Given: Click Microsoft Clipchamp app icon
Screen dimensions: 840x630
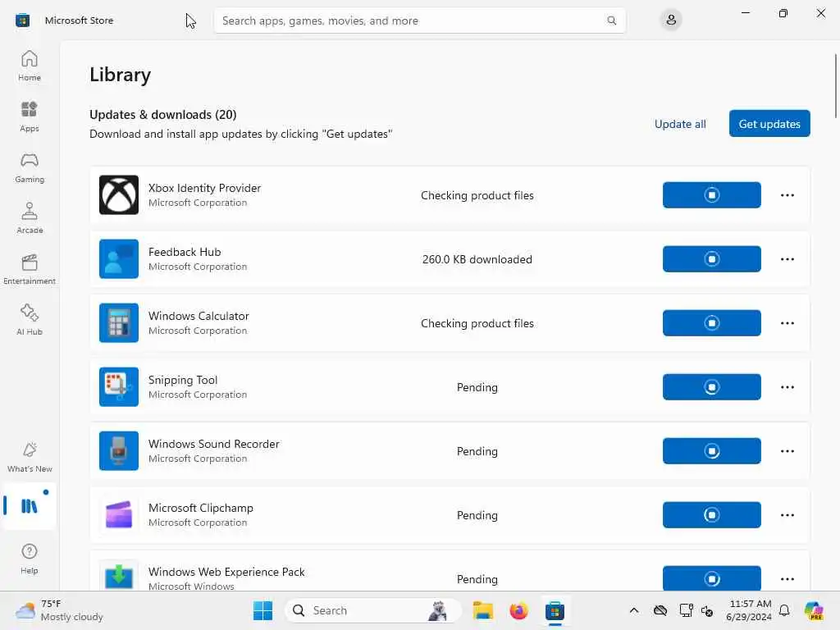Looking at the screenshot, I should 119,515.
